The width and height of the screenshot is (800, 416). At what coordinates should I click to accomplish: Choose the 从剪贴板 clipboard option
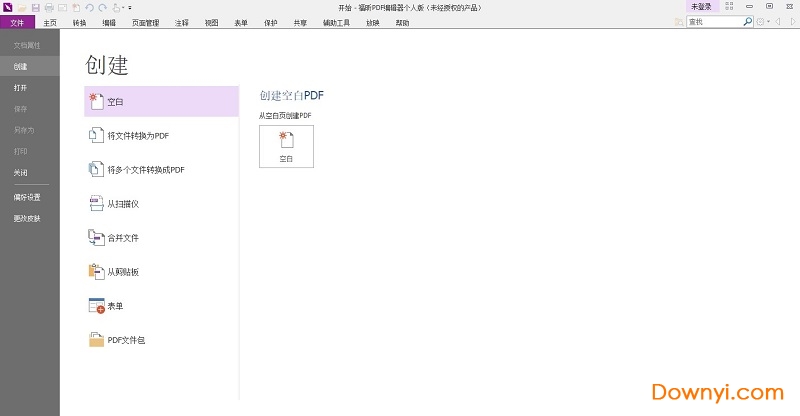pos(161,272)
